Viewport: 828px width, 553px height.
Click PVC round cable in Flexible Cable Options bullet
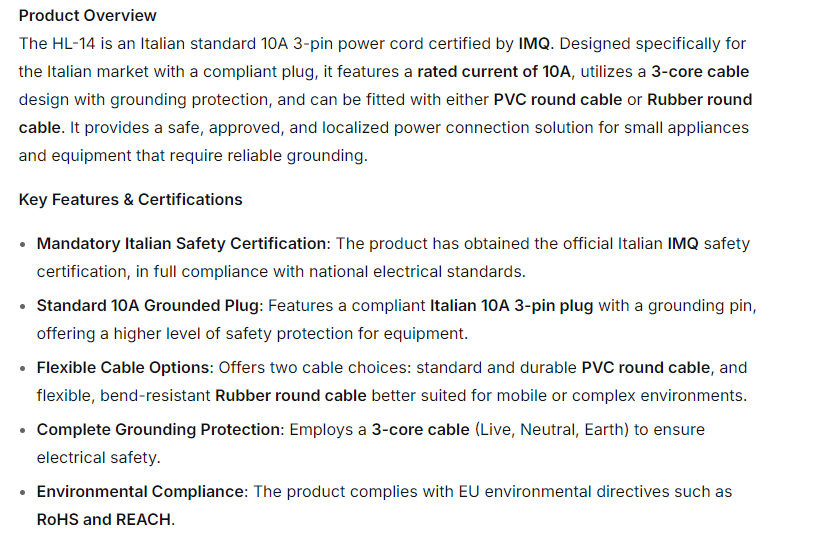645,367
